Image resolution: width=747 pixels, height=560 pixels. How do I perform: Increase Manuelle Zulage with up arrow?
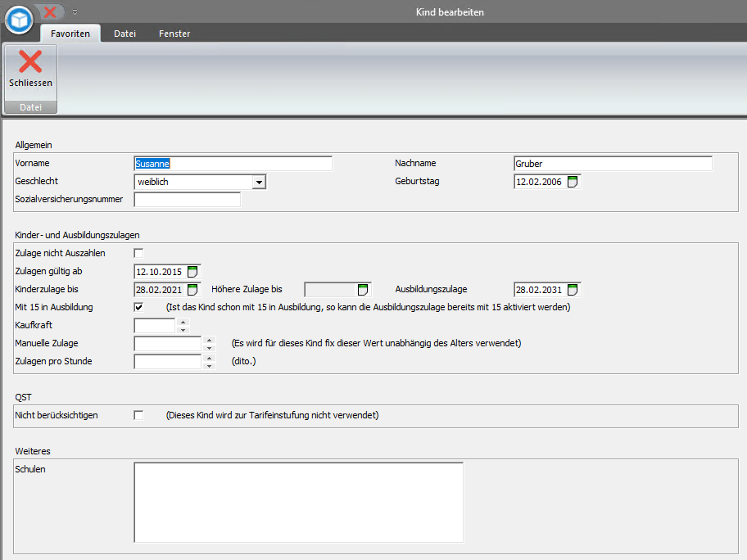click(209, 341)
